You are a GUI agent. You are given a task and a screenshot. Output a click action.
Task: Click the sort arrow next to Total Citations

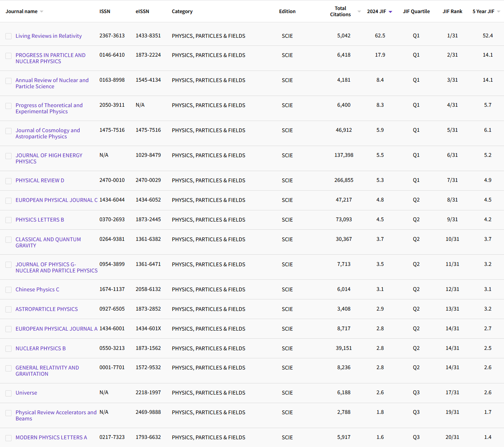[x=359, y=12]
